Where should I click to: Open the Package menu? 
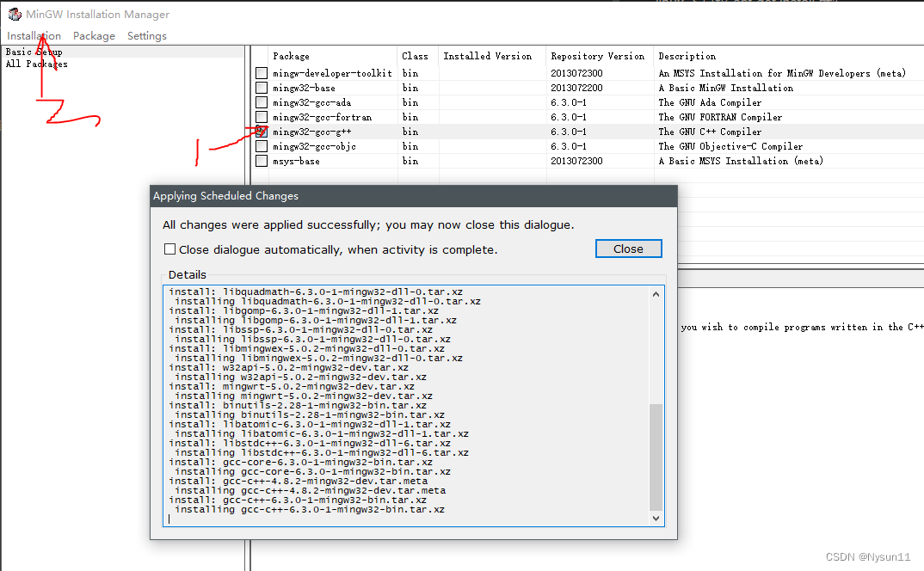pos(94,36)
